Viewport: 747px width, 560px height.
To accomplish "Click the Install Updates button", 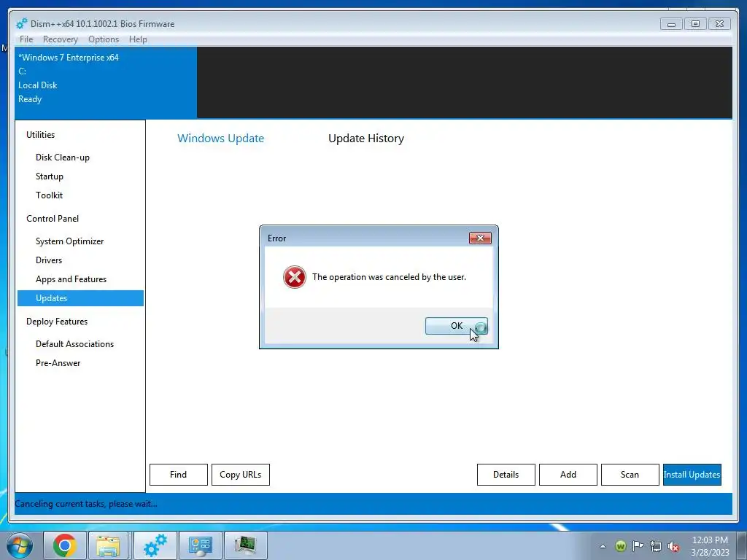I will pyautogui.click(x=692, y=475).
